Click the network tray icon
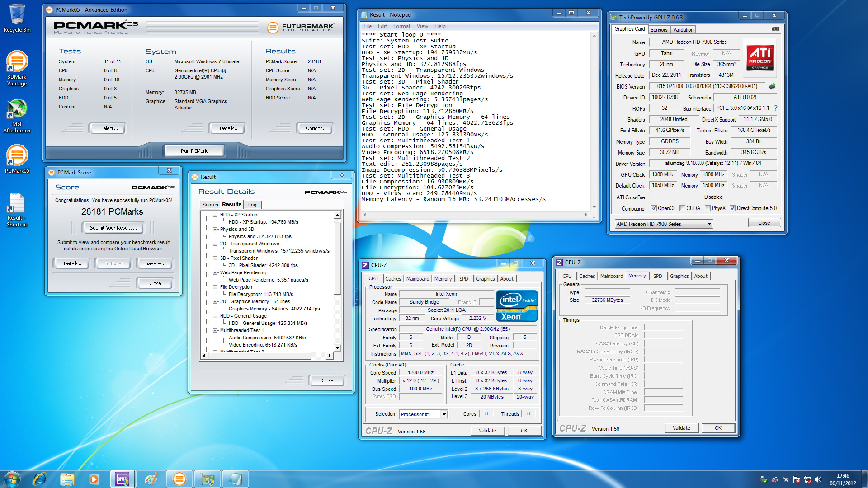 [x=807, y=479]
